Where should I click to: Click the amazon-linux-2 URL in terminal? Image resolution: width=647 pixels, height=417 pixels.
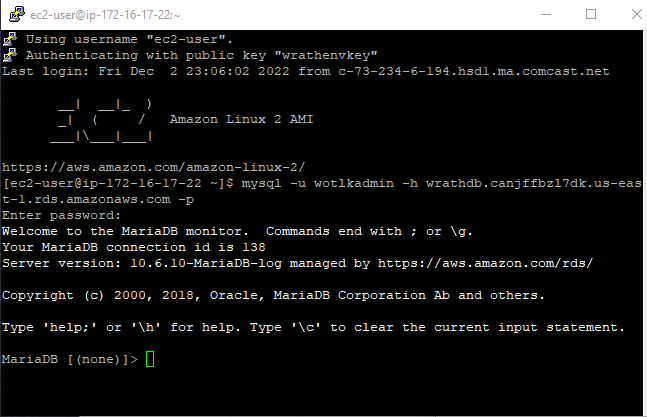(x=153, y=167)
